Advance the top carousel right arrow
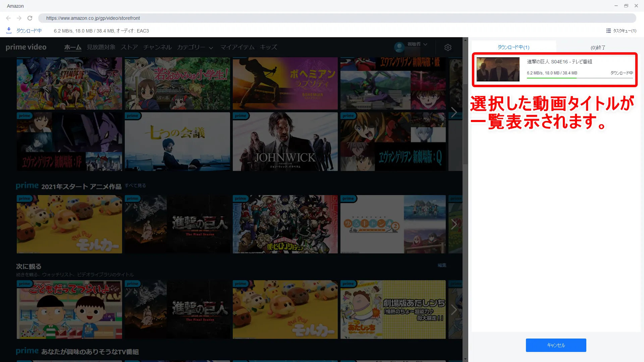 454,113
